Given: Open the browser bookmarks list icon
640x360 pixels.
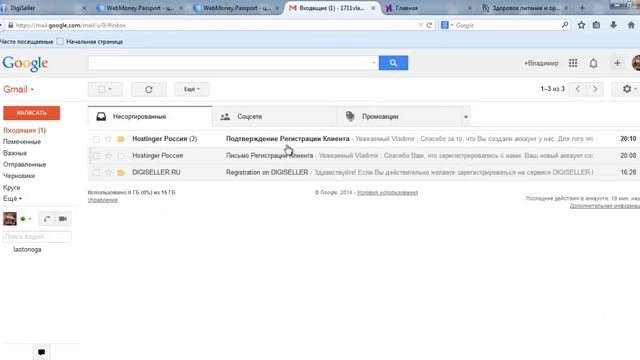Looking at the screenshot, I should point(596,25).
